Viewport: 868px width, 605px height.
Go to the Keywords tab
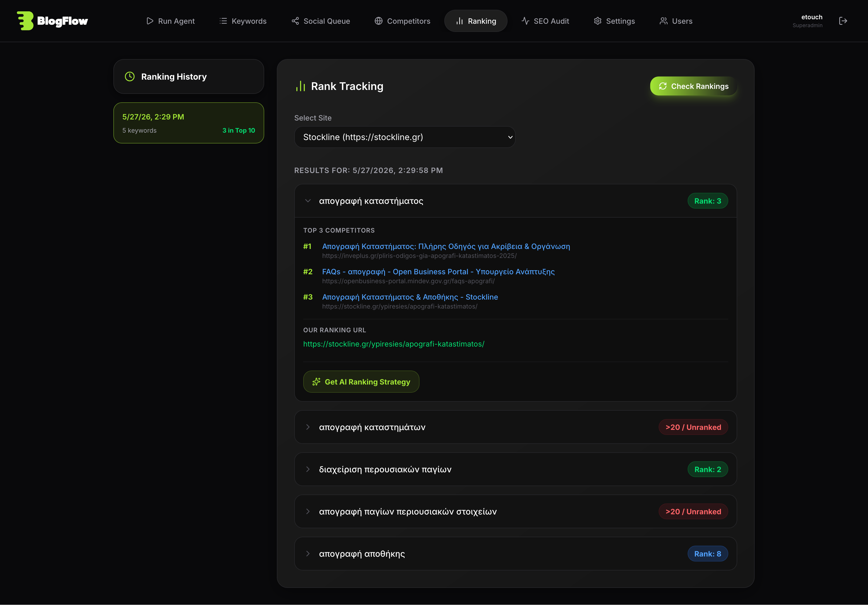pyautogui.click(x=243, y=21)
